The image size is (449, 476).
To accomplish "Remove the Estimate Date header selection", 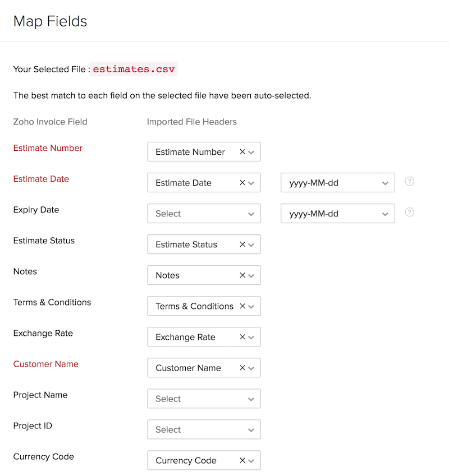I will (x=242, y=183).
